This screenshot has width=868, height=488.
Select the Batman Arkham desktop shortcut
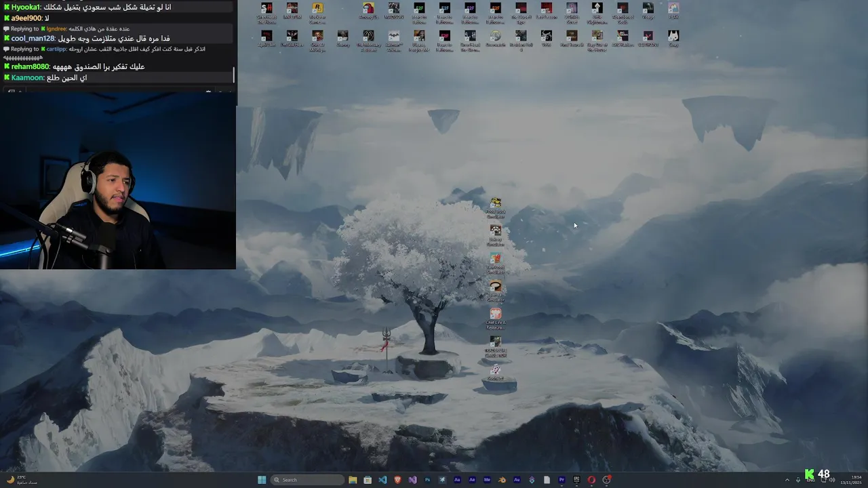click(394, 41)
